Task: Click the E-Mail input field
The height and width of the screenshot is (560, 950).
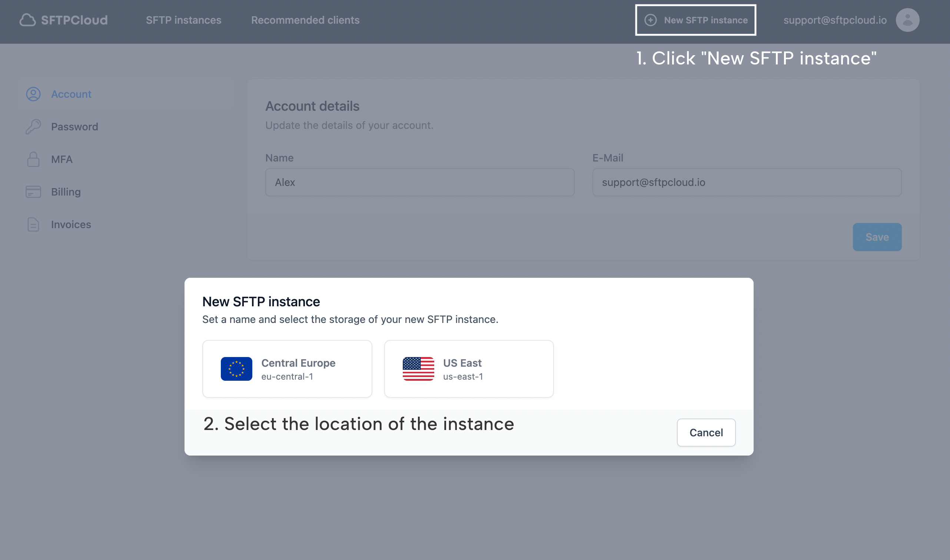Action: (747, 182)
